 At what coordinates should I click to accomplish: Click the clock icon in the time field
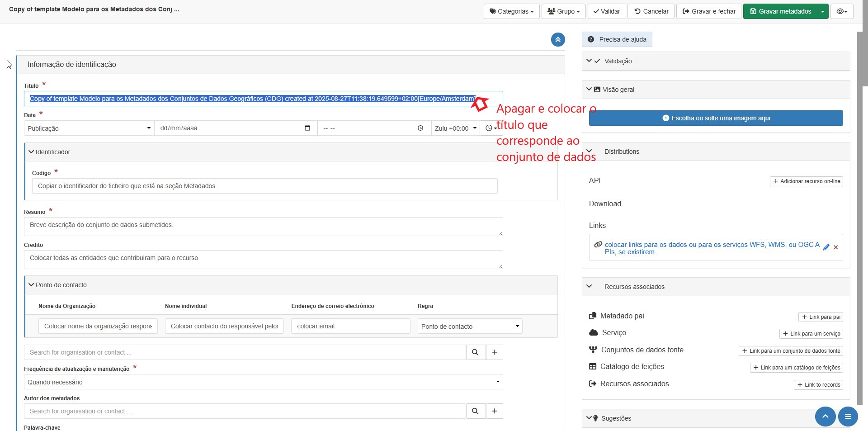(420, 128)
